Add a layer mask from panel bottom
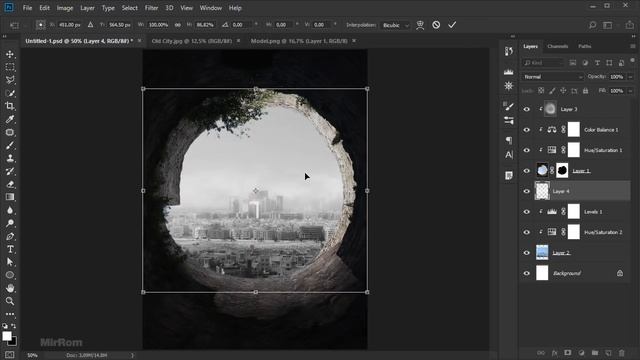The width and height of the screenshot is (640, 360). point(567,353)
